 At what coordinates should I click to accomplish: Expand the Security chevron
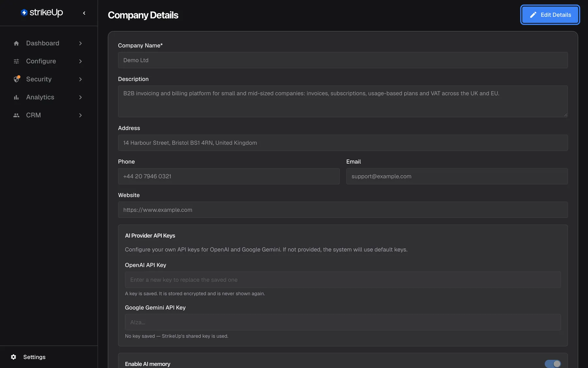[x=80, y=79]
